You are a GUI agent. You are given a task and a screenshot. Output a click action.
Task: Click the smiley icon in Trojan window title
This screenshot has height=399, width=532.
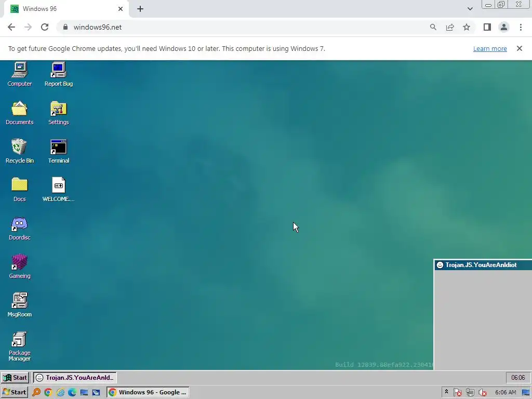tap(440, 265)
